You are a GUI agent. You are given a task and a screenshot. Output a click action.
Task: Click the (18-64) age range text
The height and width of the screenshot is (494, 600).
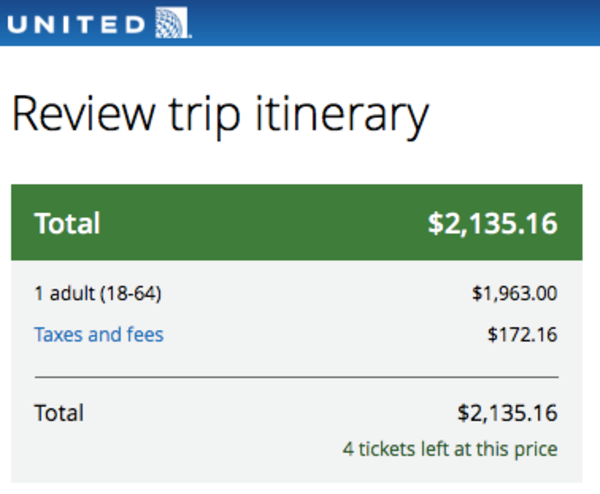click(133, 294)
